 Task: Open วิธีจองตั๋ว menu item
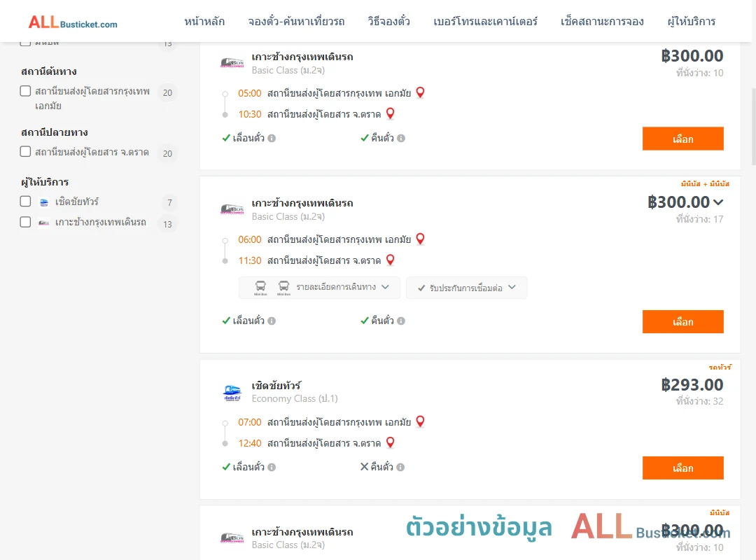(388, 22)
